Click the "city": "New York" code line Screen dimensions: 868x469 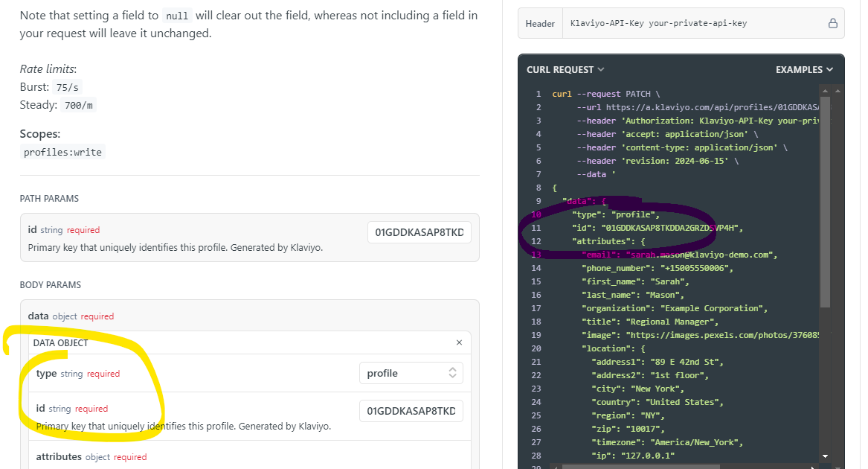click(x=637, y=389)
